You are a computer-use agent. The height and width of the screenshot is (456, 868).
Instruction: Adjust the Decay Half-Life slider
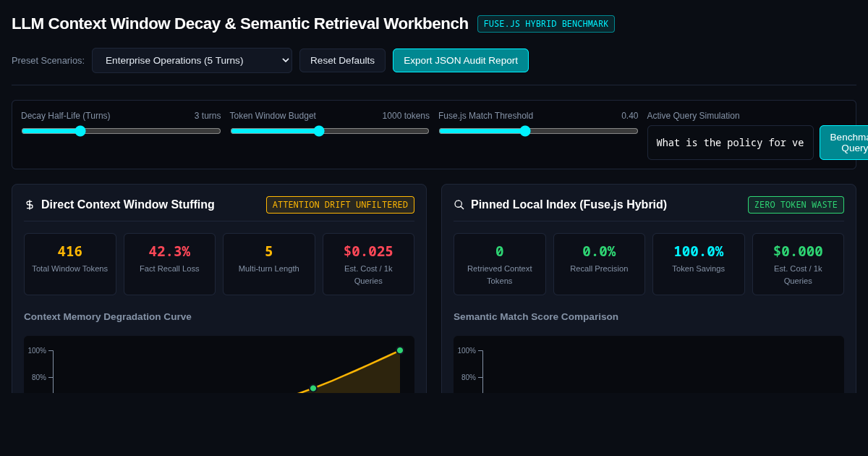(121, 131)
